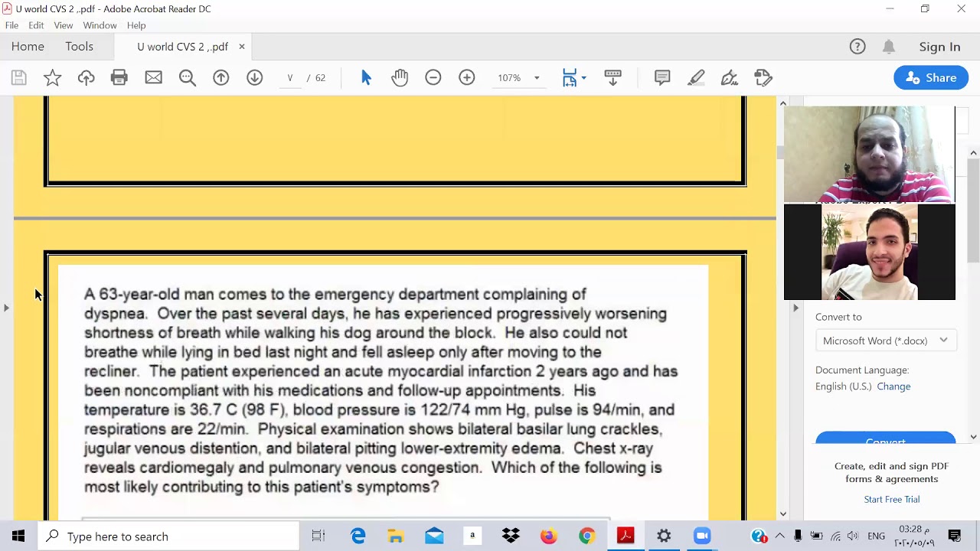This screenshot has height=551, width=980.
Task: Add a sticky note comment
Action: point(662,77)
